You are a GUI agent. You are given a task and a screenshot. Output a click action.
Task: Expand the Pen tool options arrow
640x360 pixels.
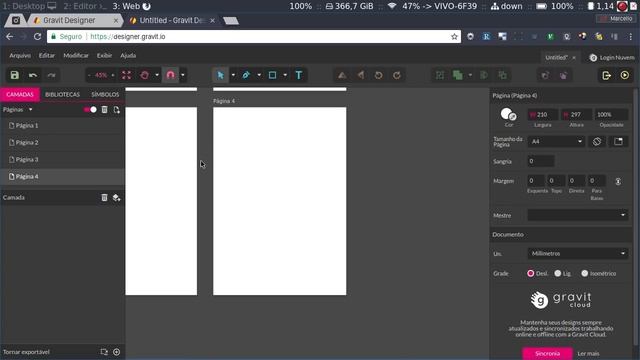(259, 75)
